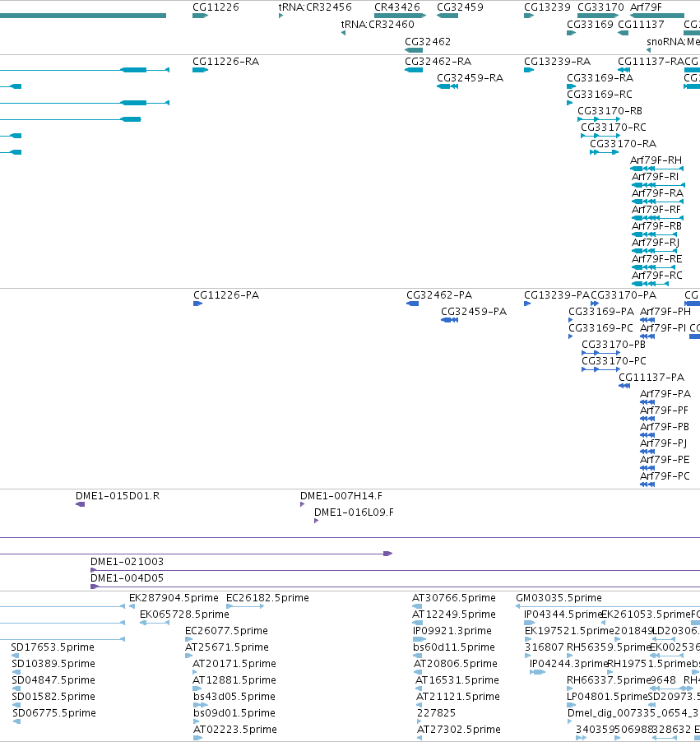Click the CG32462 gene label
Screen dimensions: 700x742
pyautogui.click(x=428, y=42)
